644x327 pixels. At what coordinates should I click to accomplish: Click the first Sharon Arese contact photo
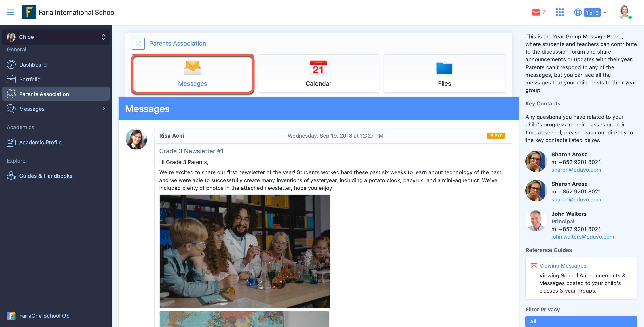point(536,161)
